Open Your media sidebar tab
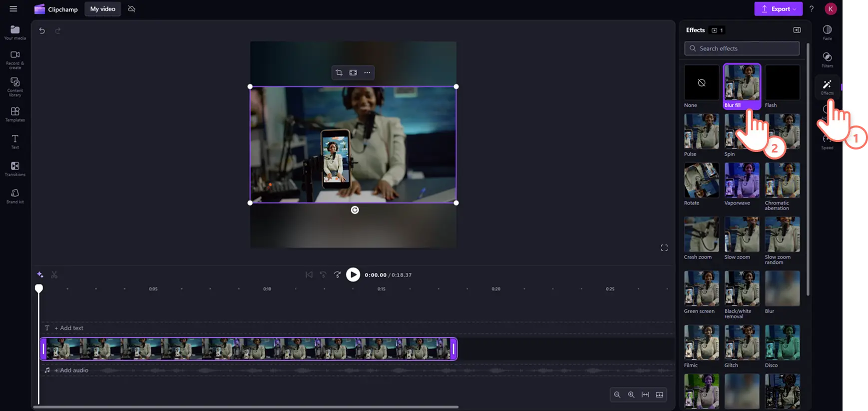Screen dimensions: 868x411 (15, 32)
